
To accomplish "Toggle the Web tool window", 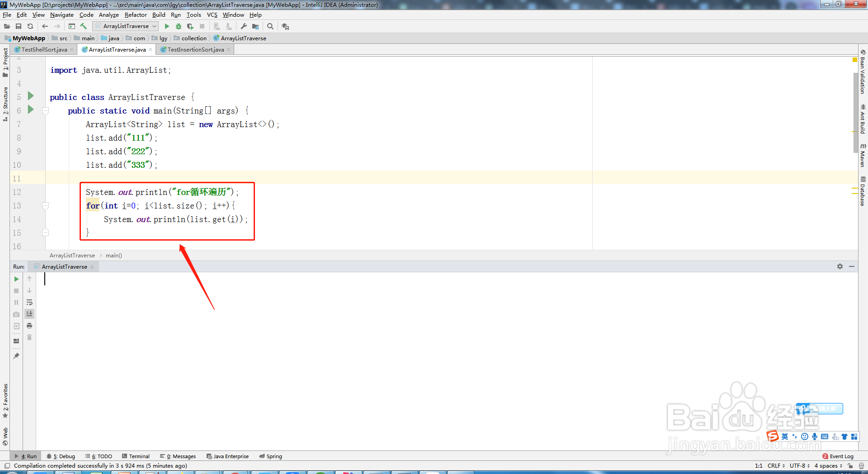I will [x=5, y=436].
